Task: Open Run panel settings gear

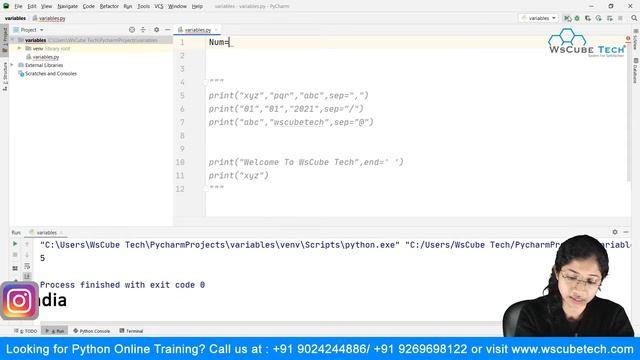Action: point(615,232)
